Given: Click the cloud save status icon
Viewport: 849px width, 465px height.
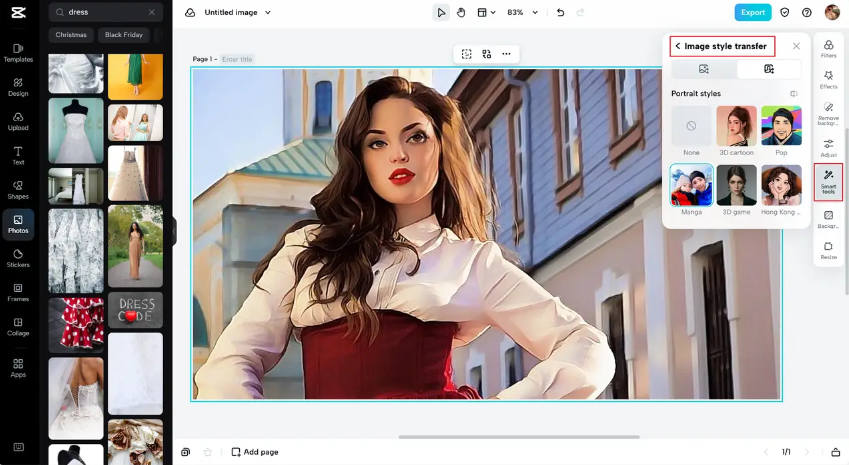Looking at the screenshot, I should click(190, 12).
